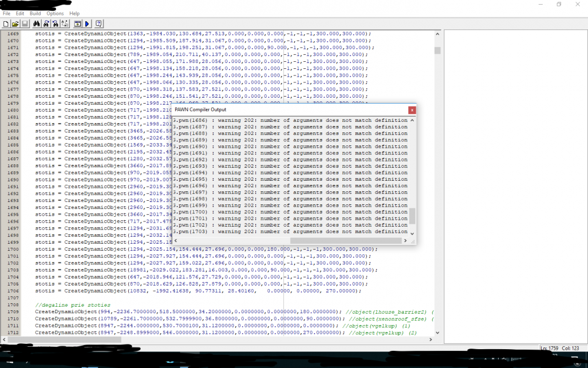Viewport: 588px width, 368px height.
Task: Open the Help menu
Action: click(x=75, y=13)
